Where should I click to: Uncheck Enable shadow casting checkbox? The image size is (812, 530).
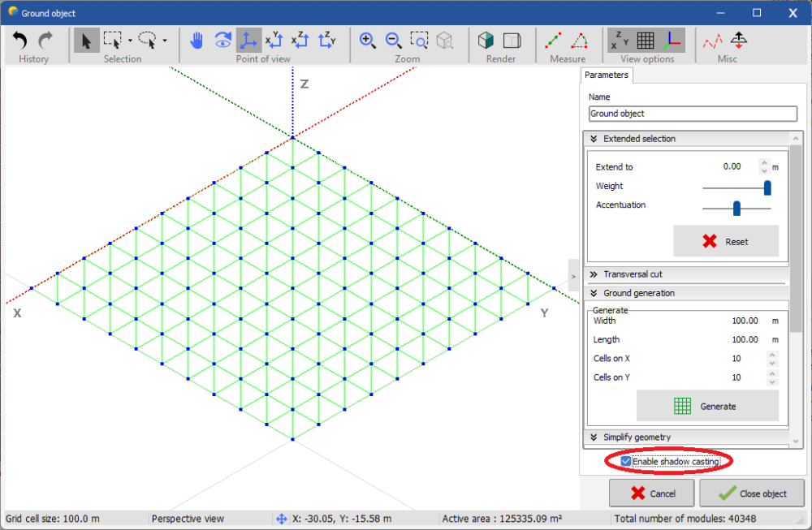coord(626,462)
